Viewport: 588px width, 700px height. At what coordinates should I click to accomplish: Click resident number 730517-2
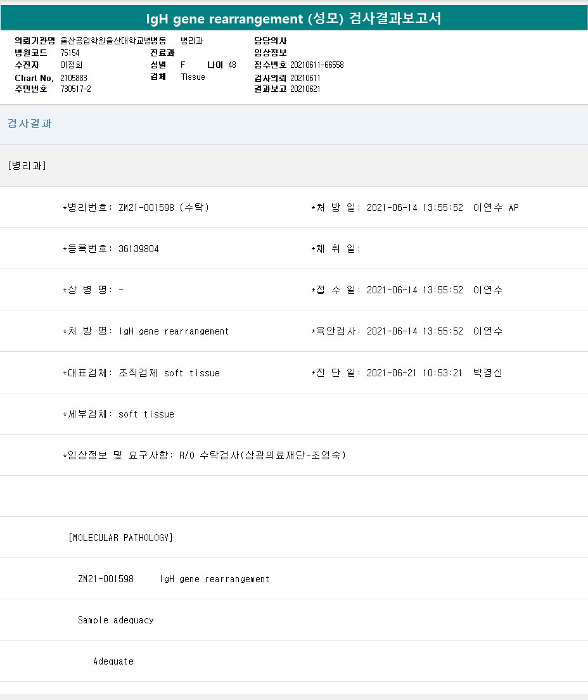click(75, 89)
